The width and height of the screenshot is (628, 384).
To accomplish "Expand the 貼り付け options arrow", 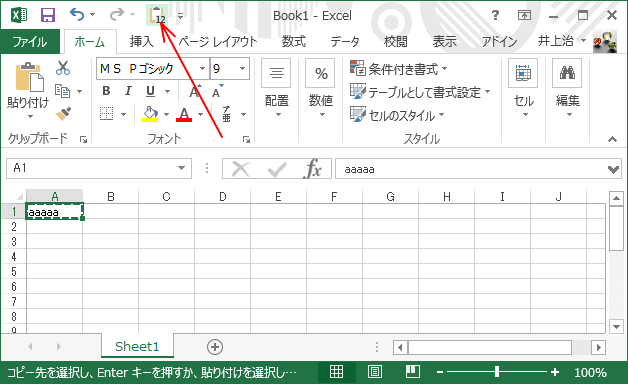I will tap(30, 117).
